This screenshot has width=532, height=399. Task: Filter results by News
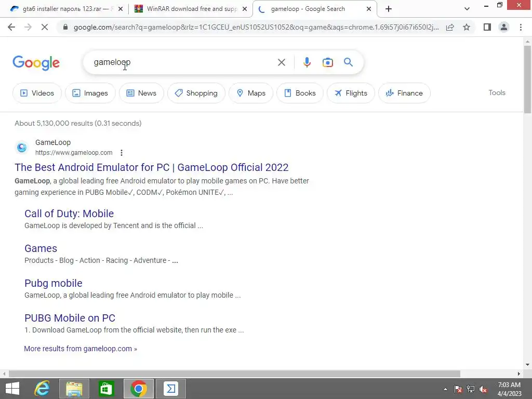141,93
